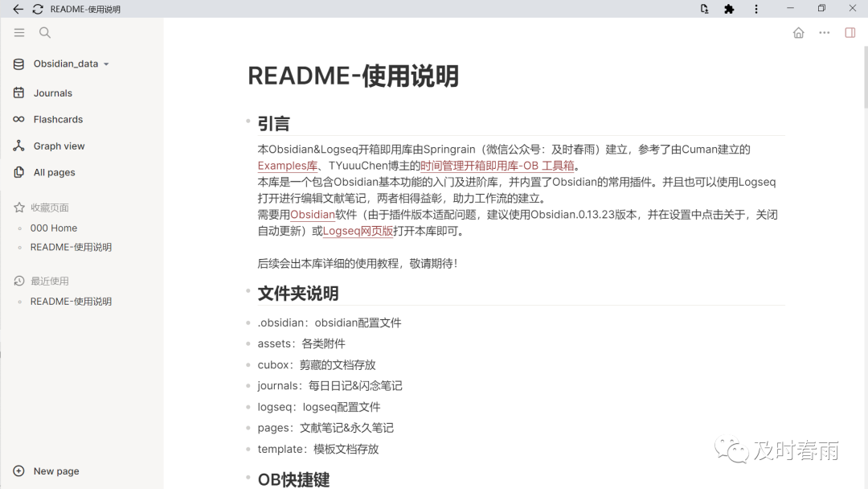Collapse the 最近使用 recent section
The width and height of the screenshot is (868, 489).
[49, 281]
